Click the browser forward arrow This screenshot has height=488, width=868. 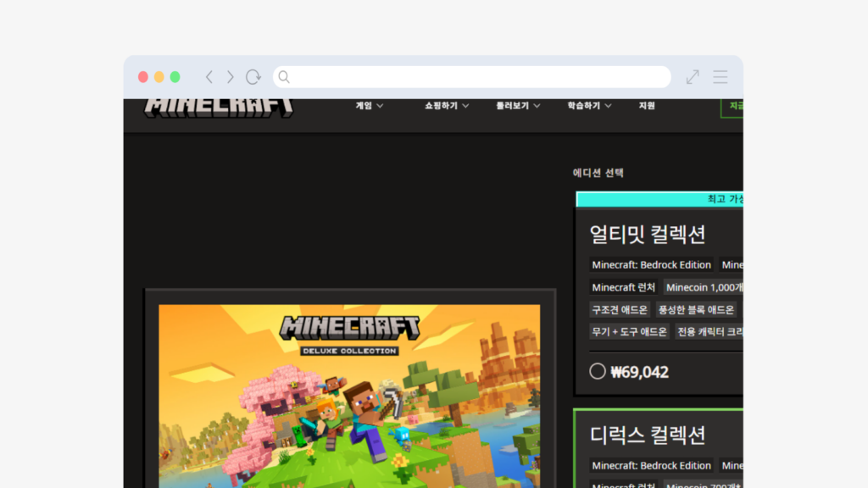(231, 77)
